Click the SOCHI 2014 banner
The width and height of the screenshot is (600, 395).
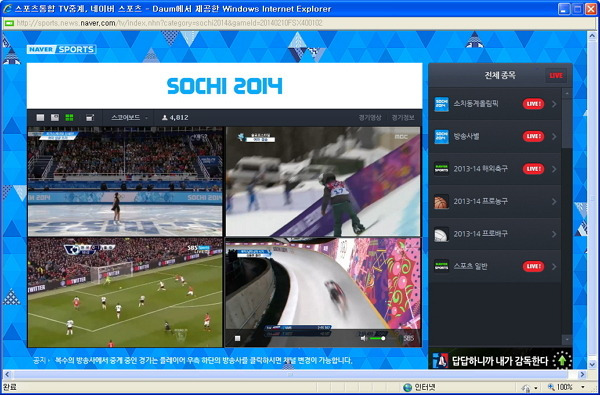[225, 86]
